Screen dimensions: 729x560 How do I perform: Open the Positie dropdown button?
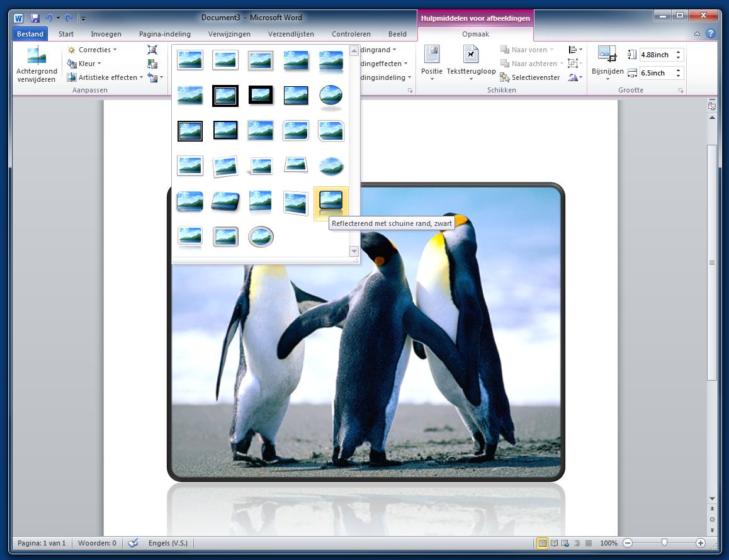coord(431,64)
